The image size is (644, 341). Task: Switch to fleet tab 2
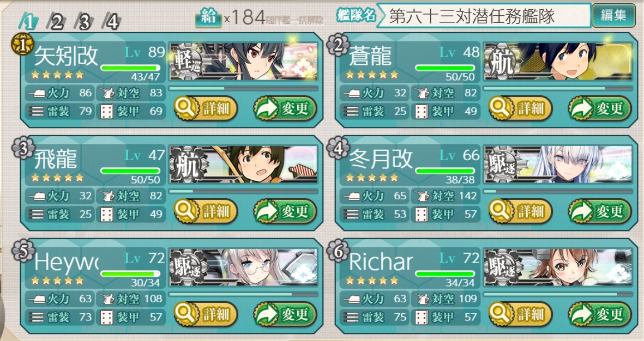[x=56, y=21]
